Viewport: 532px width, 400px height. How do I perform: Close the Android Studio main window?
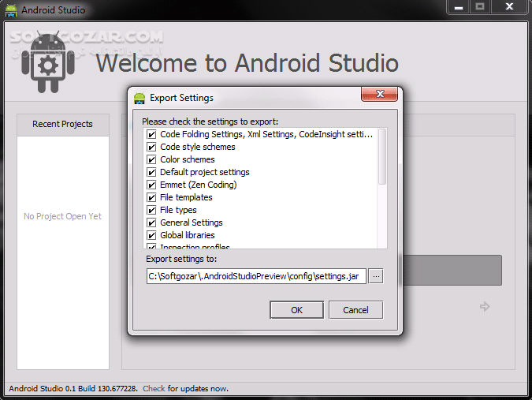509,7
